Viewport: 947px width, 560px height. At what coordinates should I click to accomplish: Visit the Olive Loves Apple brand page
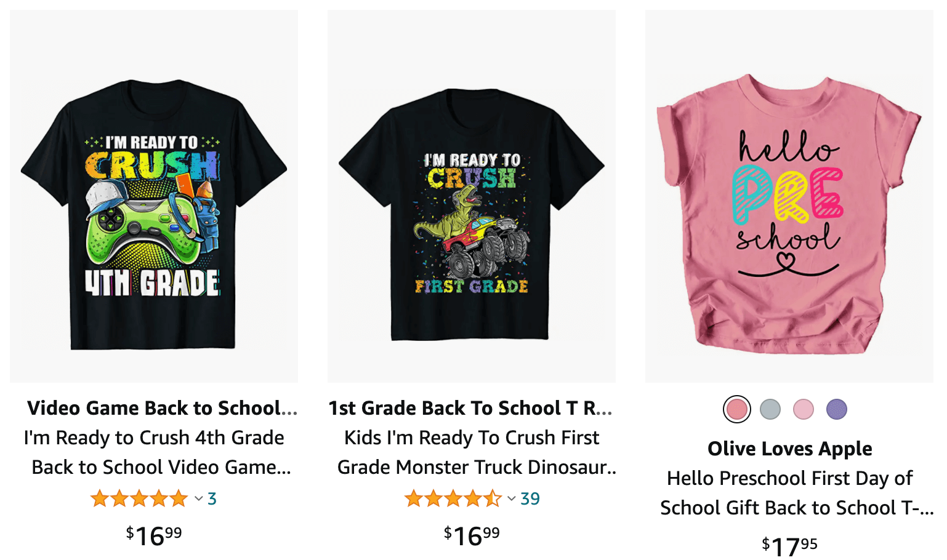tap(789, 449)
